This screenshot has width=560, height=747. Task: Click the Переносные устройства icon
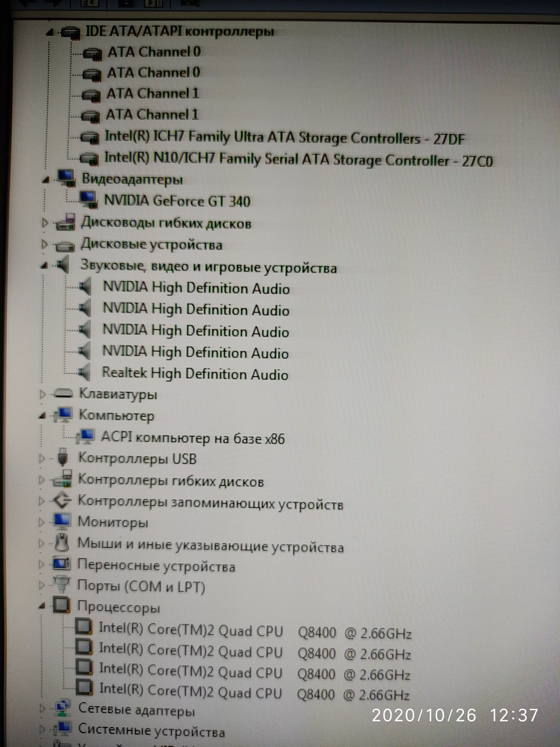coord(61,564)
